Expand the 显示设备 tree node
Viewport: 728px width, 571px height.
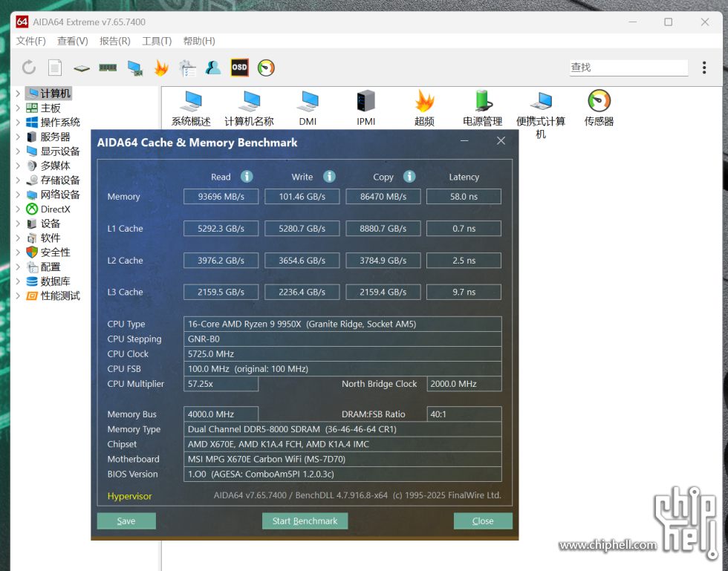pyautogui.click(x=18, y=151)
